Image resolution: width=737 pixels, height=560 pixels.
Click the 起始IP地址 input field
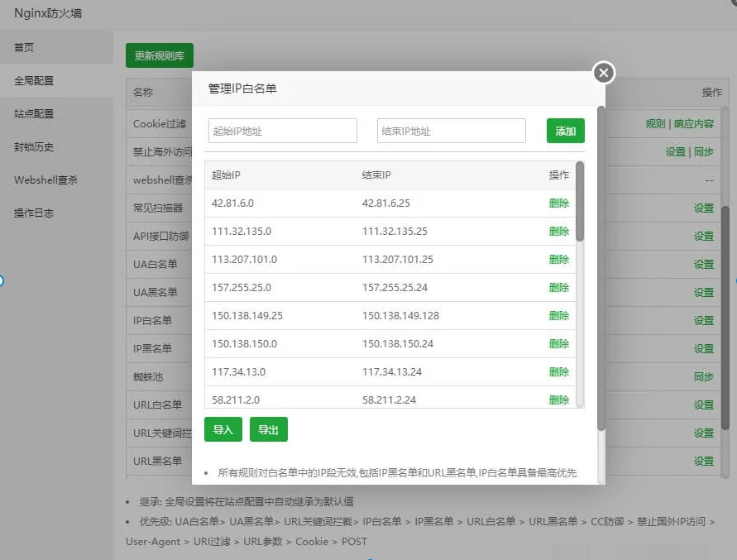pyautogui.click(x=282, y=130)
